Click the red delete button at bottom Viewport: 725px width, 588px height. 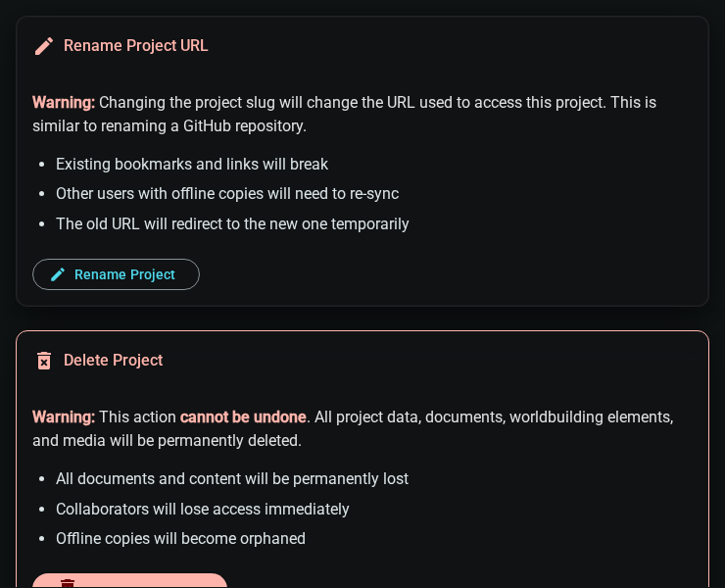130,580
